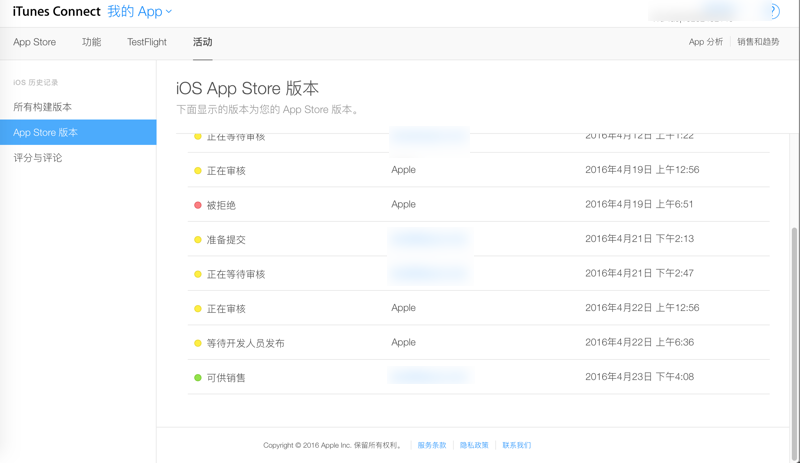Switch to the TestFlight tab
The height and width of the screenshot is (463, 800).
click(x=147, y=42)
